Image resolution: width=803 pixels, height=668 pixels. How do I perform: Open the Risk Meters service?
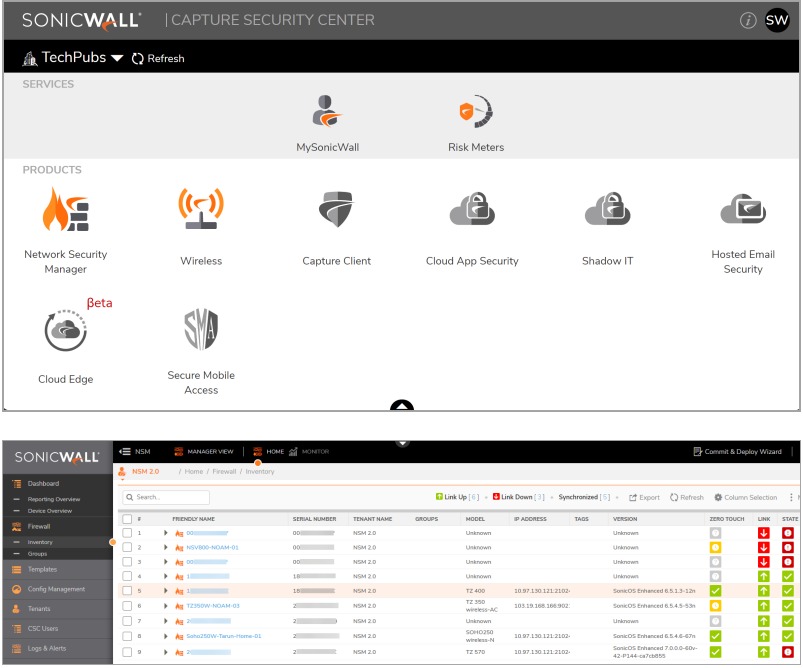(x=476, y=123)
